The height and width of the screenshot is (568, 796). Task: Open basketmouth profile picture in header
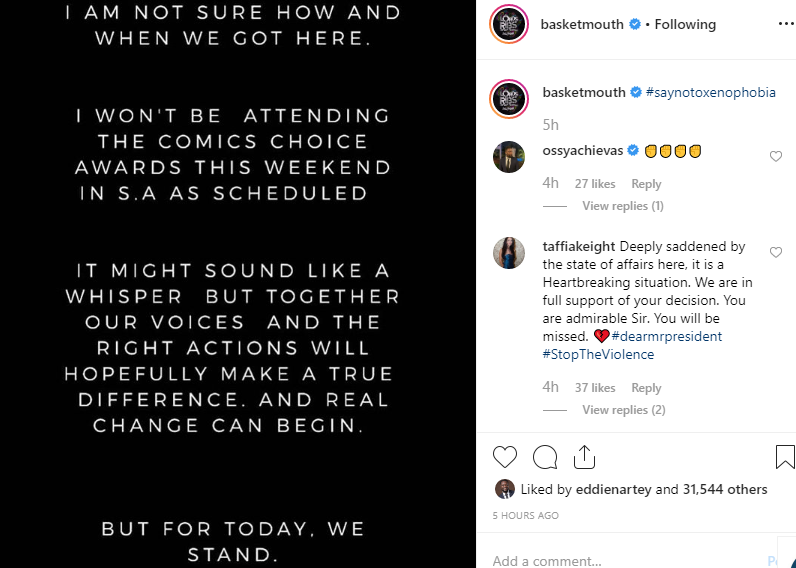[x=508, y=24]
